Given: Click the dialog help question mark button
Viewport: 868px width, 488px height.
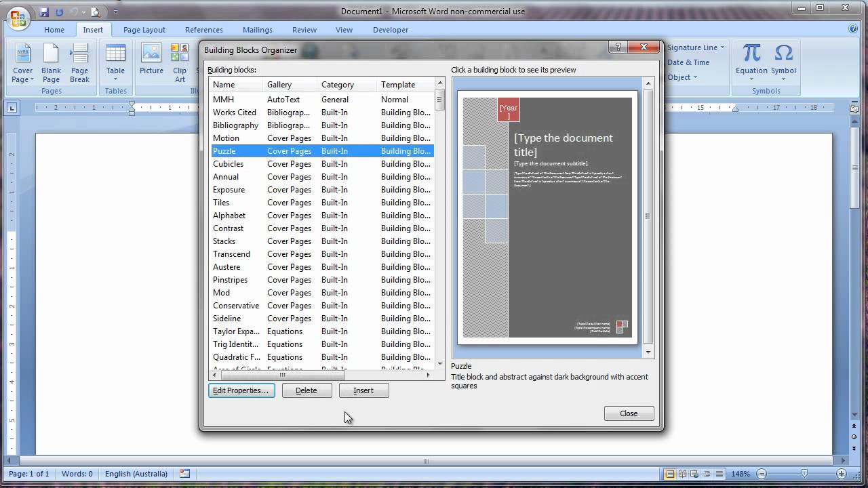Looking at the screenshot, I should click(x=617, y=47).
